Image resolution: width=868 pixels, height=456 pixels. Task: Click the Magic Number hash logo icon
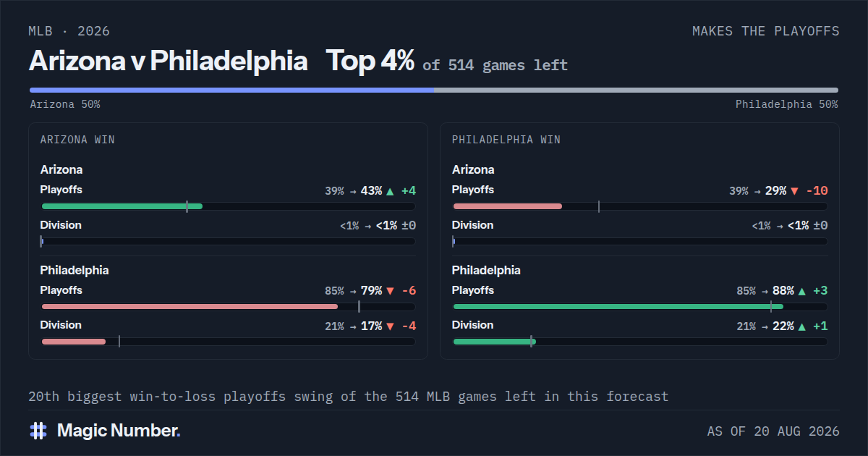tap(38, 431)
